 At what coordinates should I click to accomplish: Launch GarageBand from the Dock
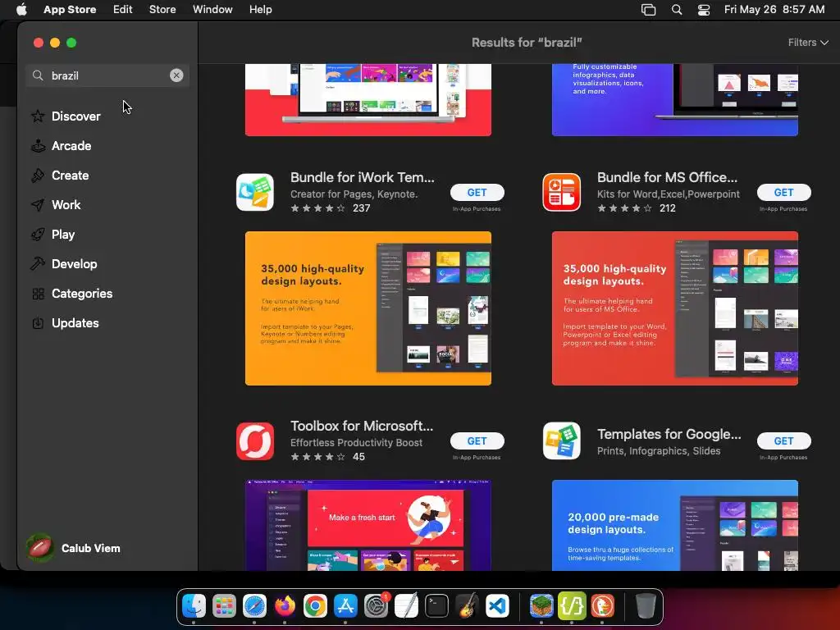(x=467, y=606)
